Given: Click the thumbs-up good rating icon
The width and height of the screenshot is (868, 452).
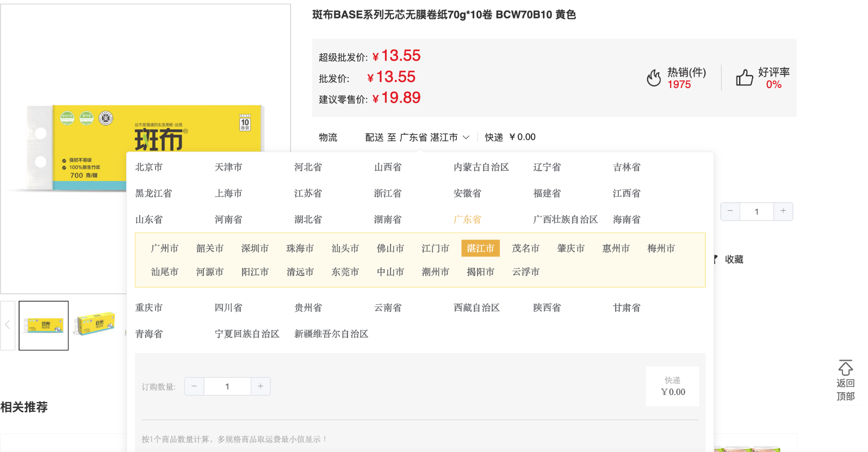Looking at the screenshot, I should click(x=744, y=78).
